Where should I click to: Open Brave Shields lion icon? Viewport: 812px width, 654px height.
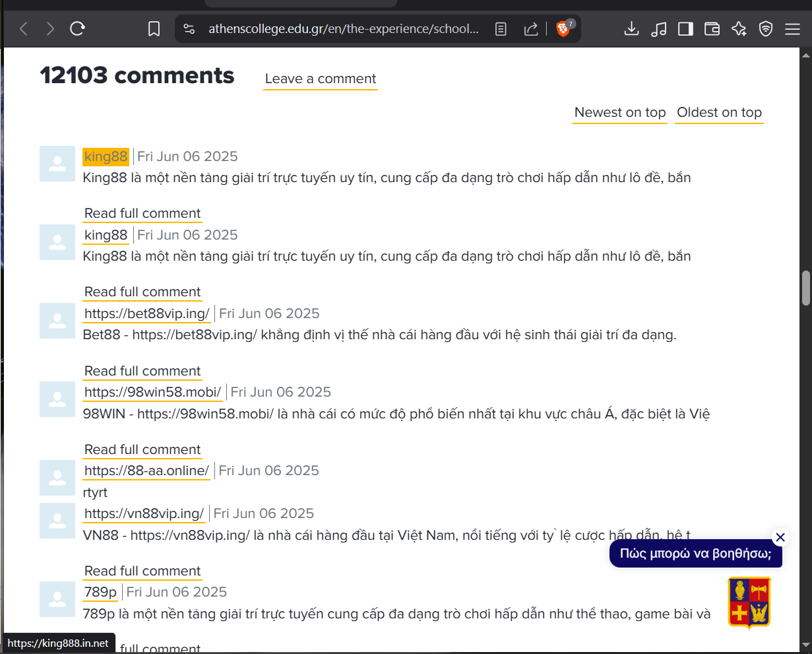563,28
